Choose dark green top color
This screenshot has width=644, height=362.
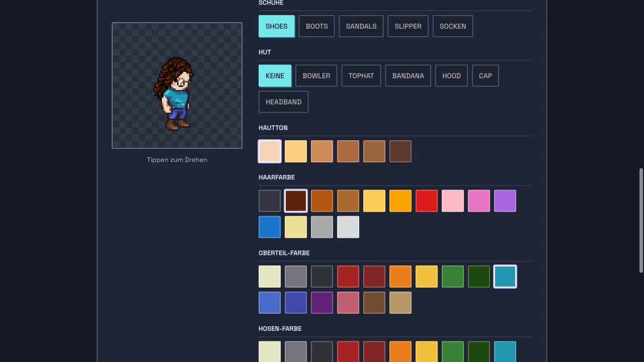point(479,277)
